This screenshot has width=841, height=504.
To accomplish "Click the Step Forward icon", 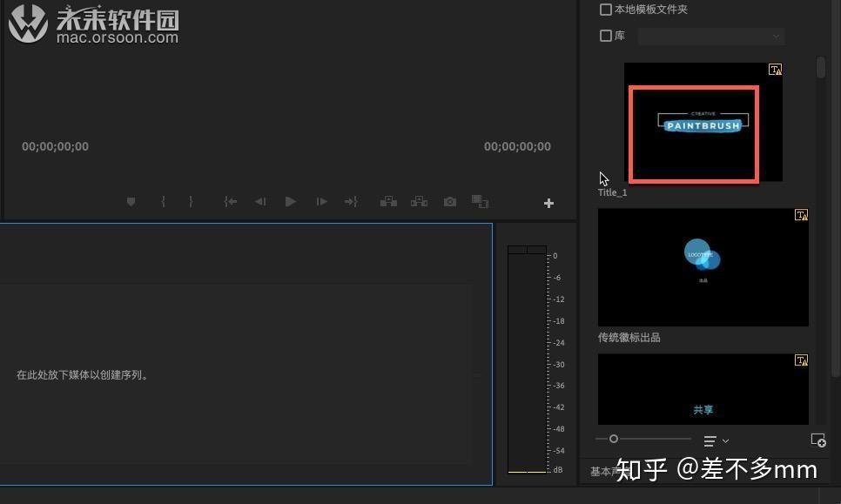I will (x=320, y=201).
